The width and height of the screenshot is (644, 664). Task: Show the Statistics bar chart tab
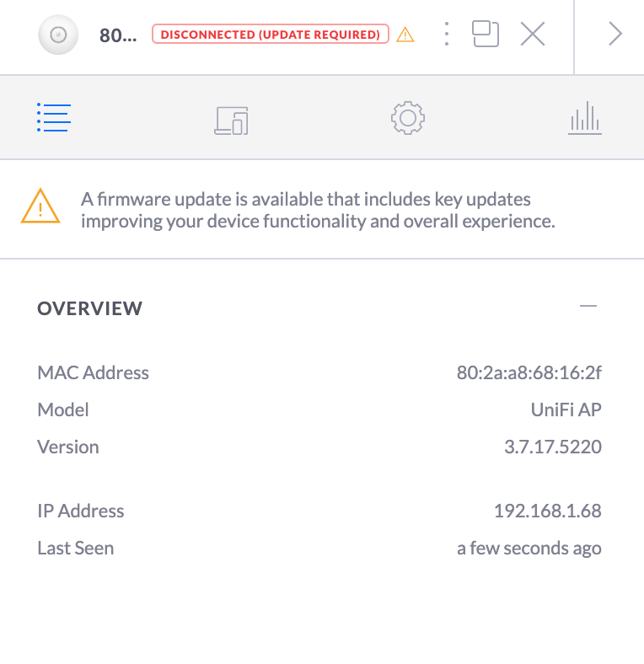point(584,119)
